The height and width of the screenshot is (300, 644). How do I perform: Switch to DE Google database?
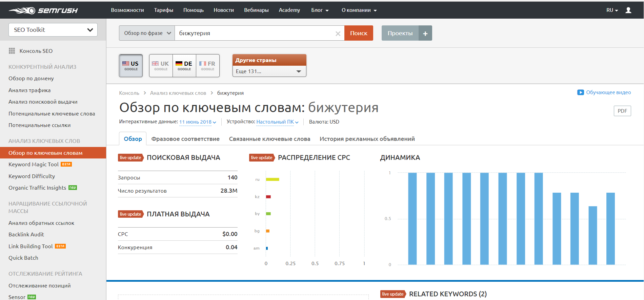point(184,66)
